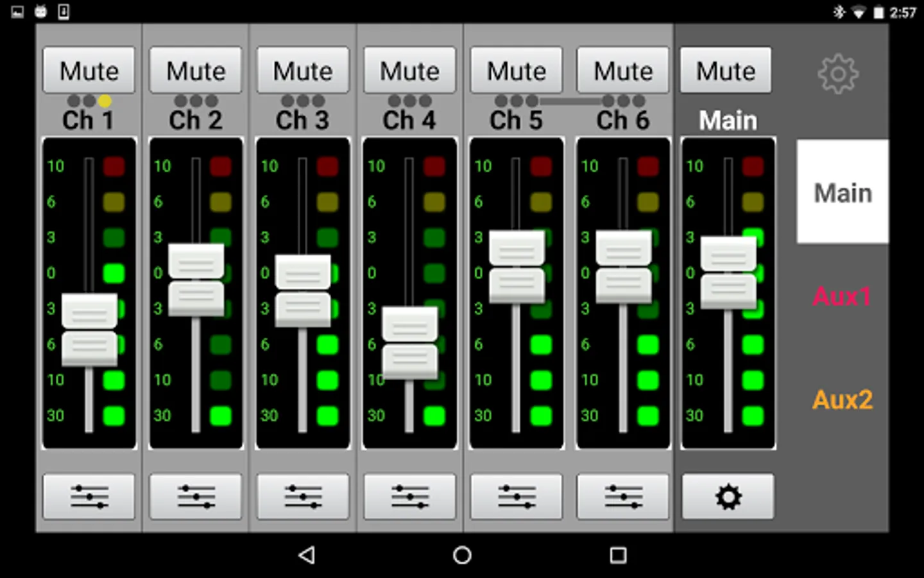Tap Android home navigation button

(462, 555)
